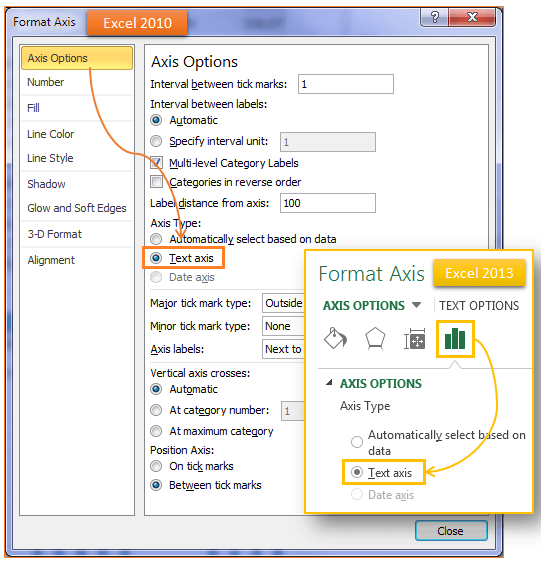
Task: Open Fill & Line paint bucket icon
Action: click(335, 339)
